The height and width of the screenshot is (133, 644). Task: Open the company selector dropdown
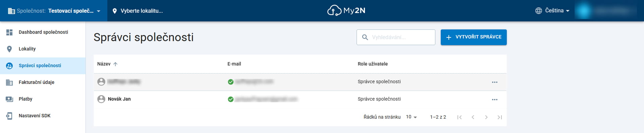click(54, 11)
